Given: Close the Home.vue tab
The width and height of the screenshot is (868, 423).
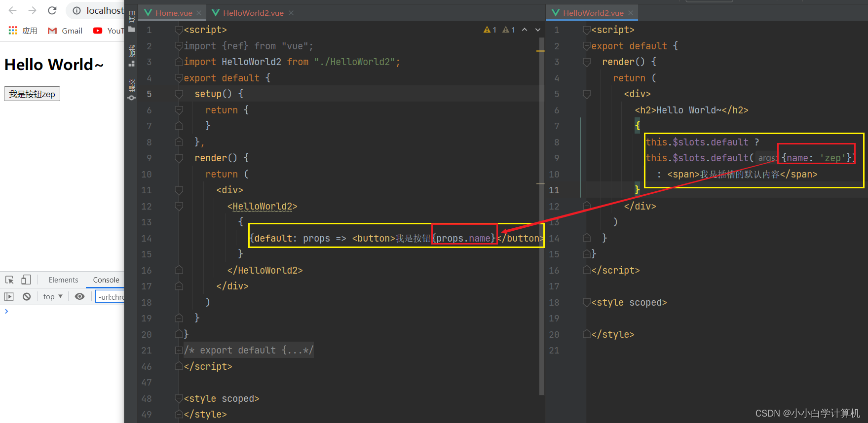Looking at the screenshot, I should click(x=199, y=13).
